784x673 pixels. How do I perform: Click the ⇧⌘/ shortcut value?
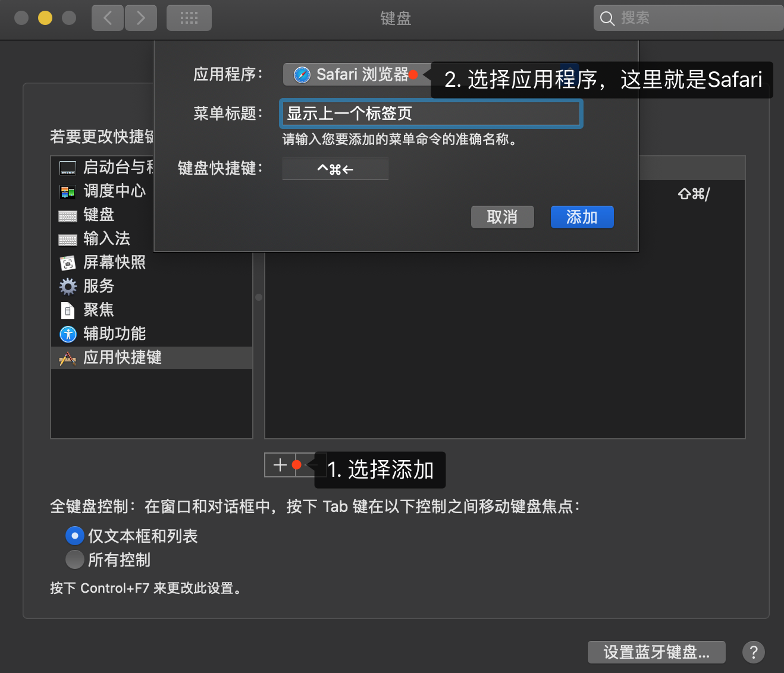(x=694, y=194)
